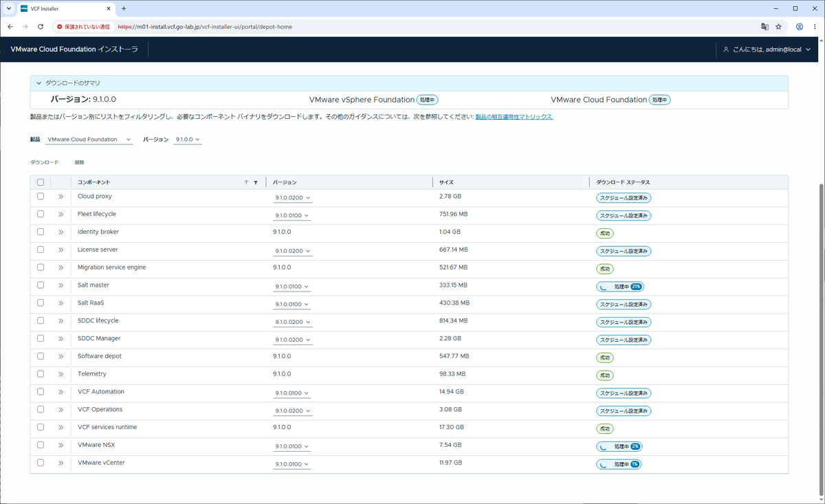
Task: Open product dropdown VMware Cloud Foundation
Action: pos(89,140)
